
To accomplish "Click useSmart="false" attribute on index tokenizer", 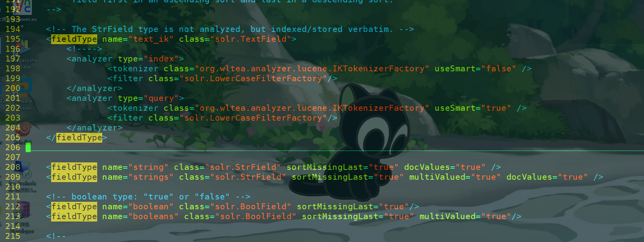I will (x=475, y=69).
